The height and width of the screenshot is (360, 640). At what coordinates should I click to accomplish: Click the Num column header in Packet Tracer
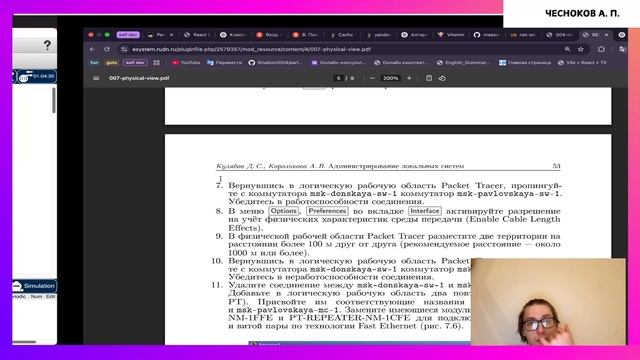pos(36,297)
